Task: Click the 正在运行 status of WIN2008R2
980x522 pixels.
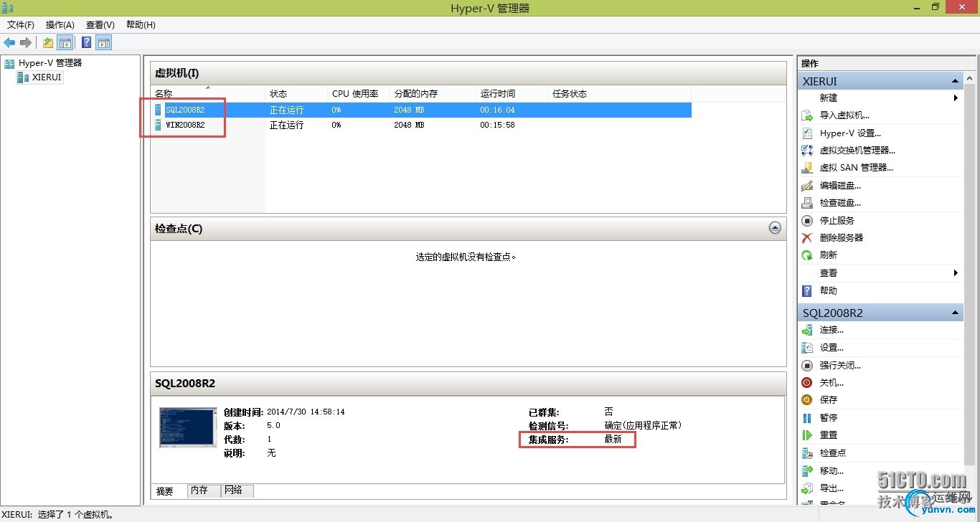Action: click(x=286, y=125)
